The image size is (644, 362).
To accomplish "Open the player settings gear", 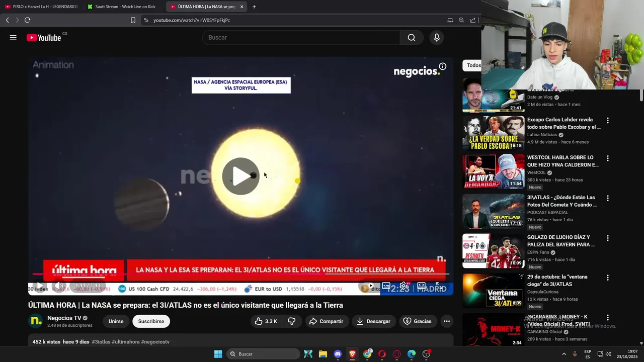I will point(404,286).
